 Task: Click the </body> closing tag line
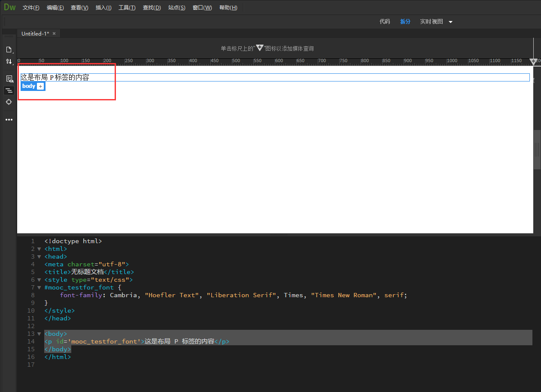pos(58,349)
